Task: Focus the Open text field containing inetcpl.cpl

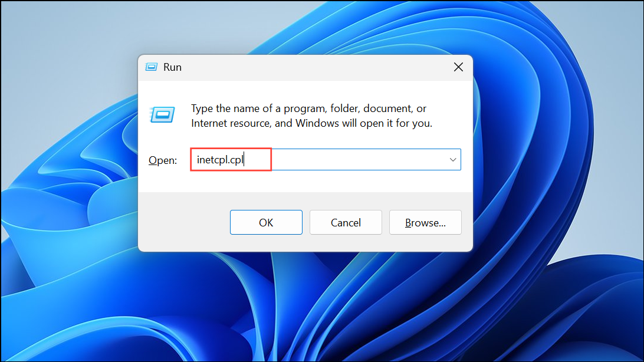Action: pos(326,160)
